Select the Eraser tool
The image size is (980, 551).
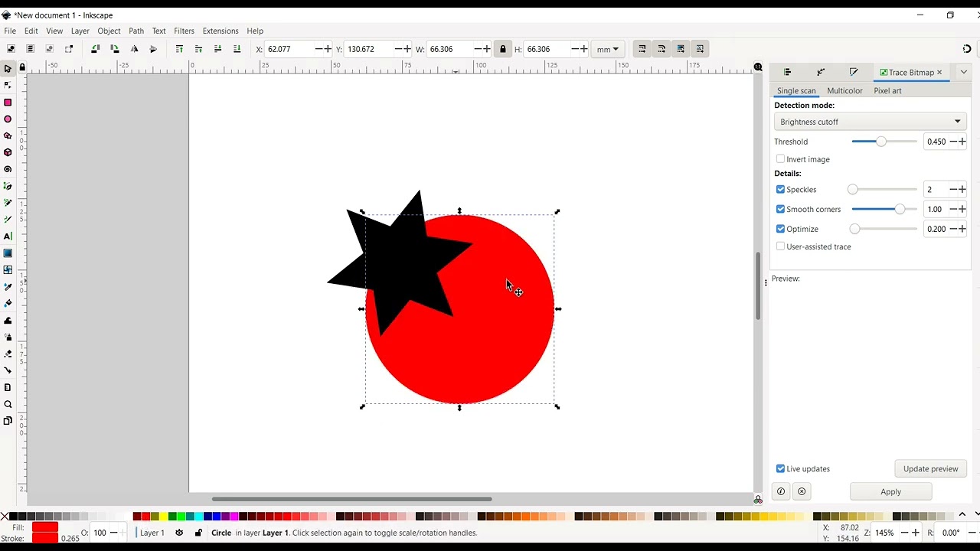pos(8,354)
